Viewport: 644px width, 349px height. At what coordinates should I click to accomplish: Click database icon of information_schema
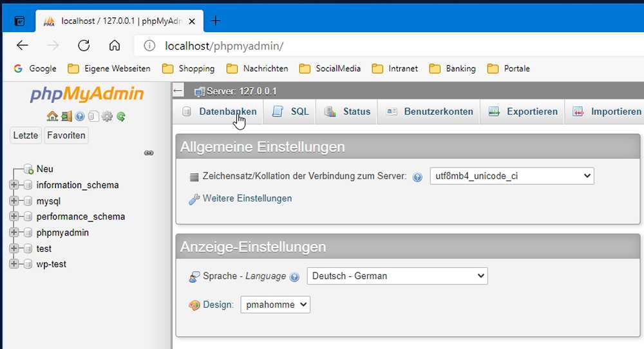pos(28,185)
